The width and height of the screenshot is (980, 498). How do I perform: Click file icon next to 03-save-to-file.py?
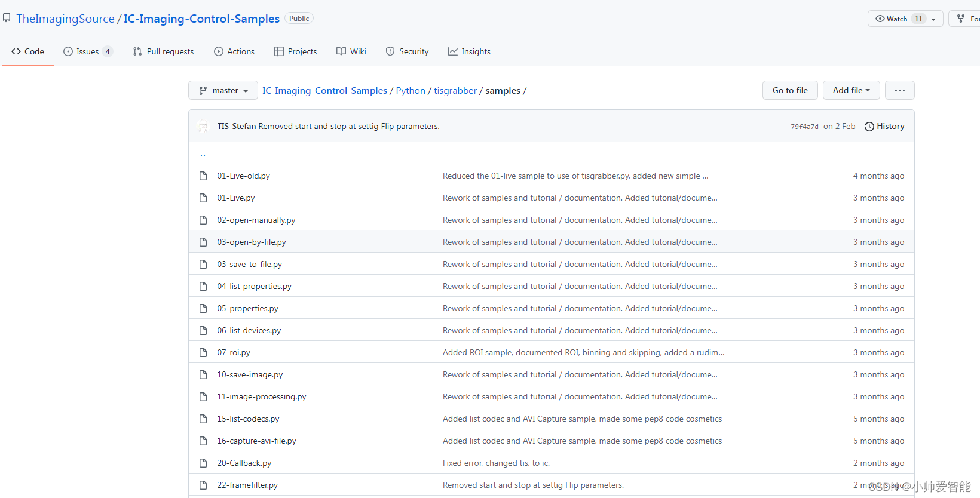203,264
